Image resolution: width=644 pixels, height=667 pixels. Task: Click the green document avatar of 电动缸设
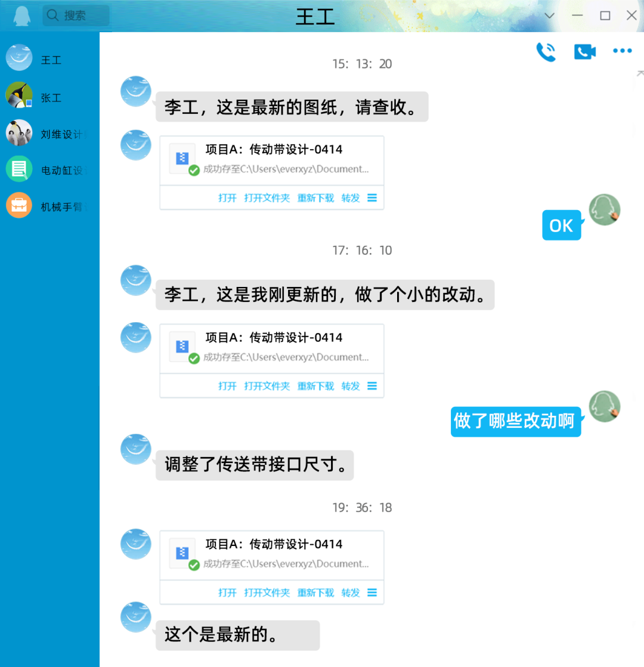18,169
